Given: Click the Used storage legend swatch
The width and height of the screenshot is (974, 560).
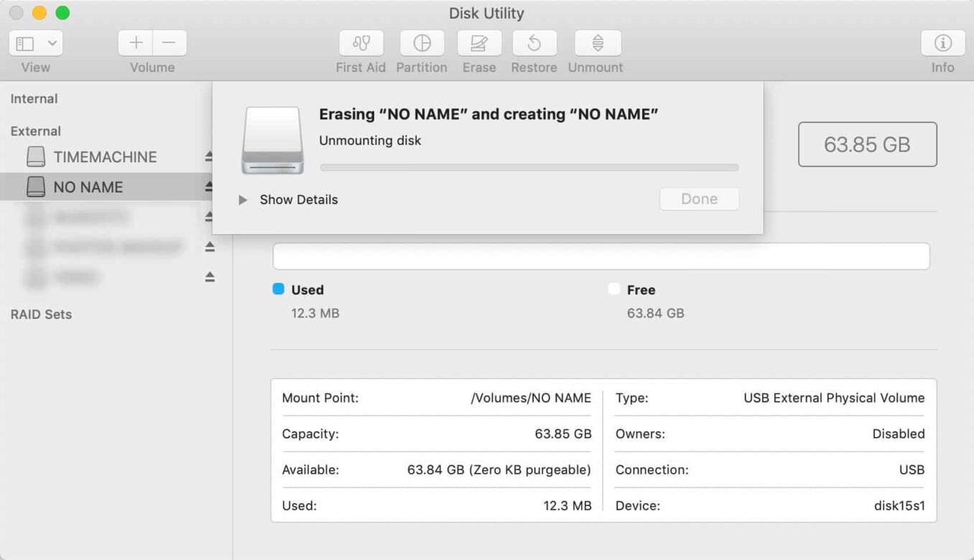Looking at the screenshot, I should 280,289.
